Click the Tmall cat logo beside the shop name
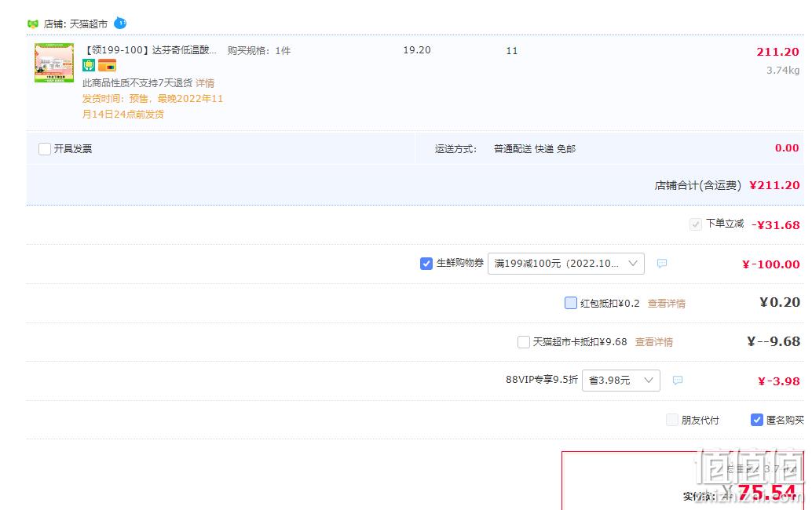 tap(33, 24)
